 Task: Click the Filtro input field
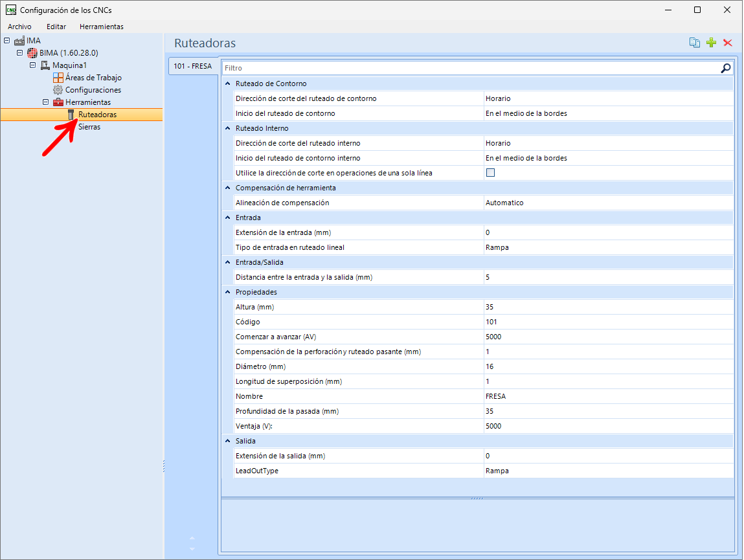pos(471,69)
